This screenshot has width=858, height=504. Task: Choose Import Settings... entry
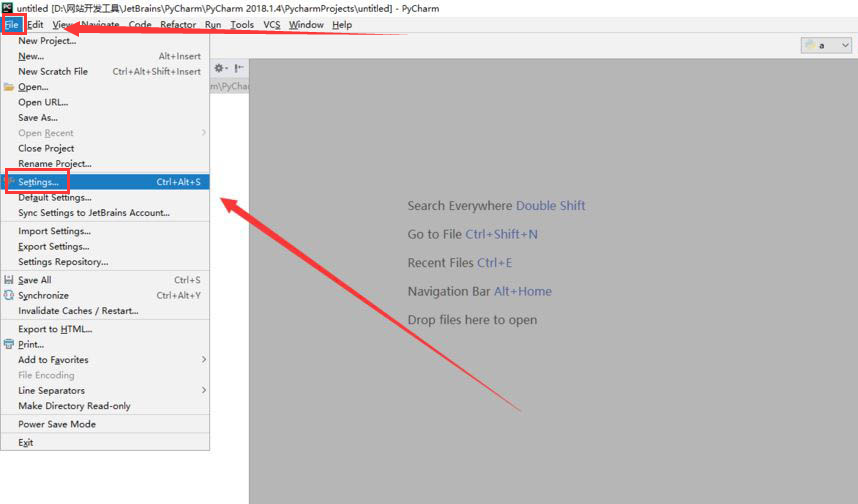pos(105,231)
